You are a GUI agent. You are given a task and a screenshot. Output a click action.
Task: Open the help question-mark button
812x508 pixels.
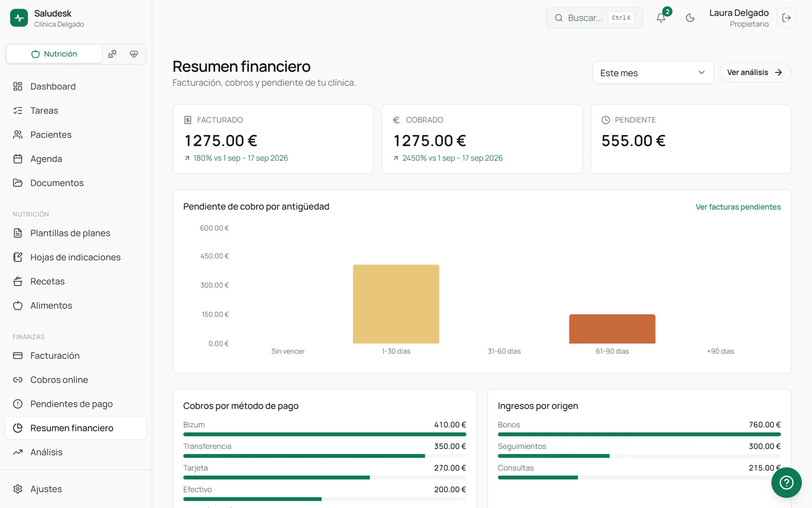[x=786, y=482]
